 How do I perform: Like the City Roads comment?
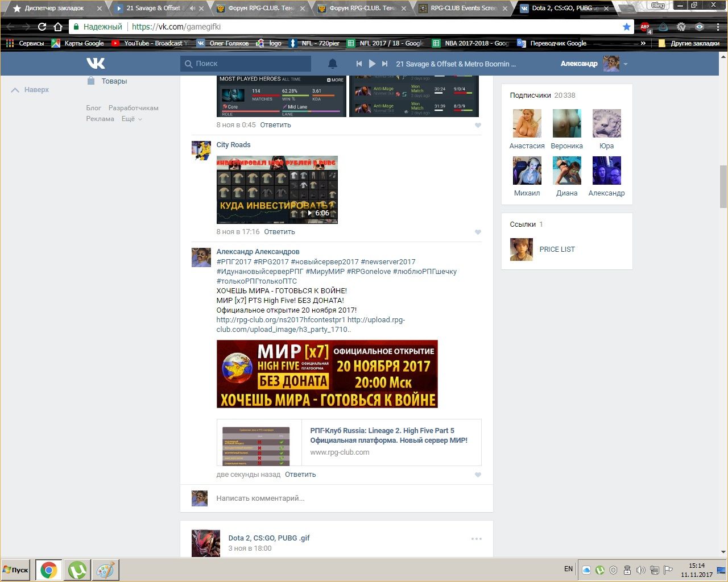click(x=478, y=232)
